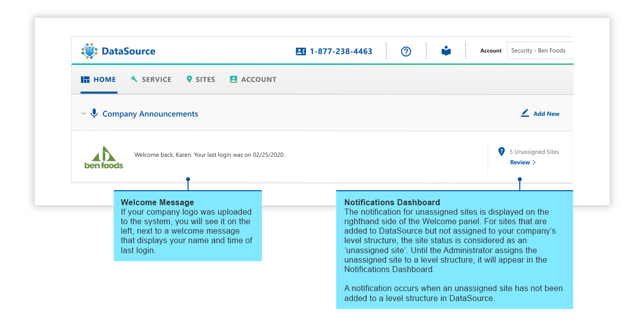Click the phone number 1-877-238-4463
Image resolution: width=644 pixels, height=333 pixels.
point(341,51)
